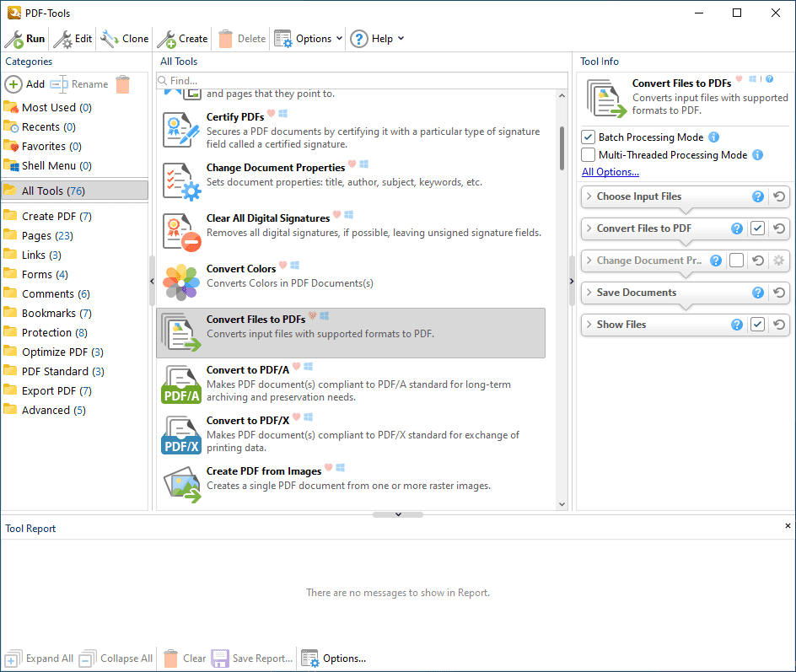796x672 pixels.
Task: Select the Convert Colors flower icon
Action: coord(181,282)
